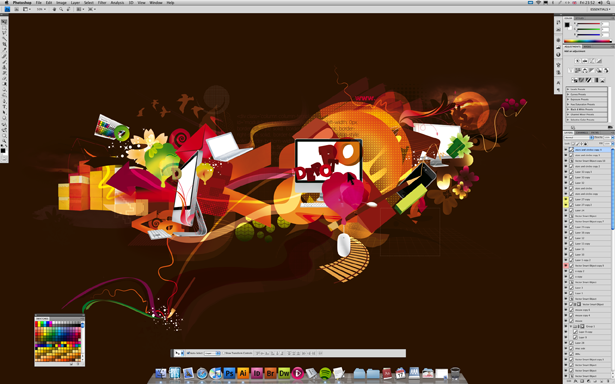Open layer blend mode dropdown

tap(579, 138)
